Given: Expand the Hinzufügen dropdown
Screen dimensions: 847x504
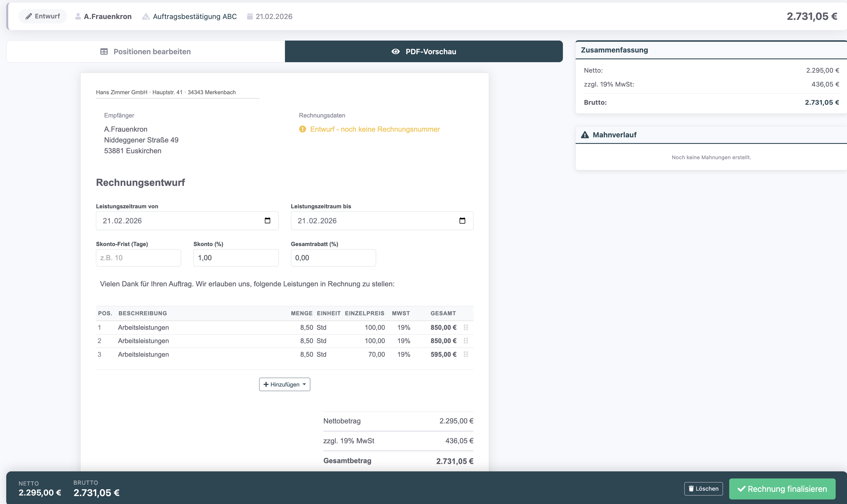Looking at the screenshot, I should tap(284, 385).
